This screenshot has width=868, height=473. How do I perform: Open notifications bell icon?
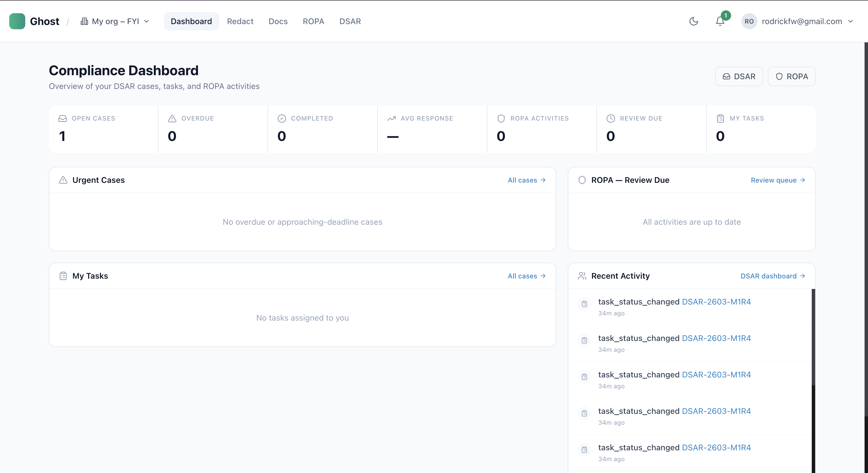point(720,21)
